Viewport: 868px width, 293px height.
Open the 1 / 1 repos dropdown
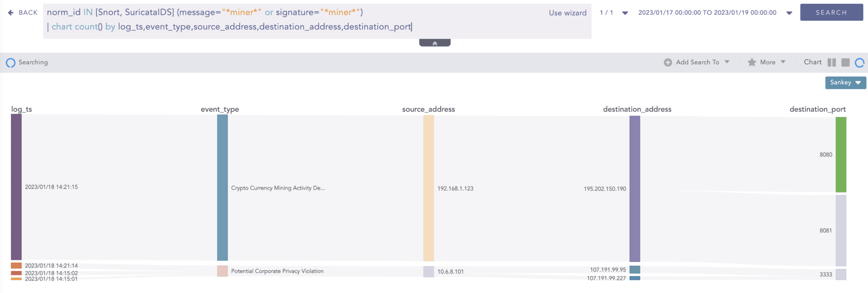pyautogui.click(x=625, y=13)
